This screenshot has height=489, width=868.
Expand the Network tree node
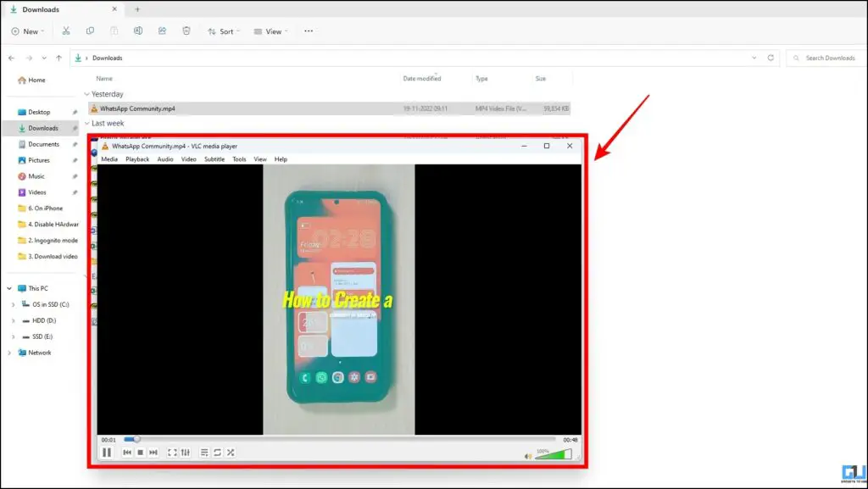pos(9,353)
